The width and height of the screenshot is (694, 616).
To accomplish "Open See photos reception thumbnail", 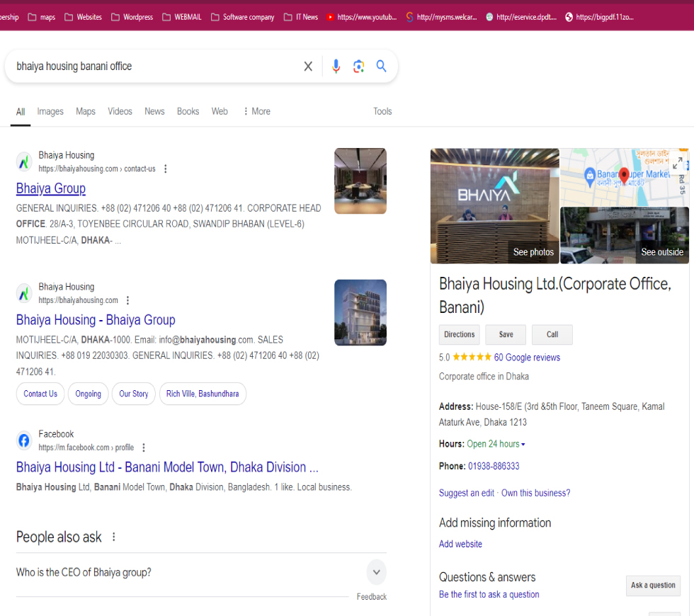I will coord(495,206).
